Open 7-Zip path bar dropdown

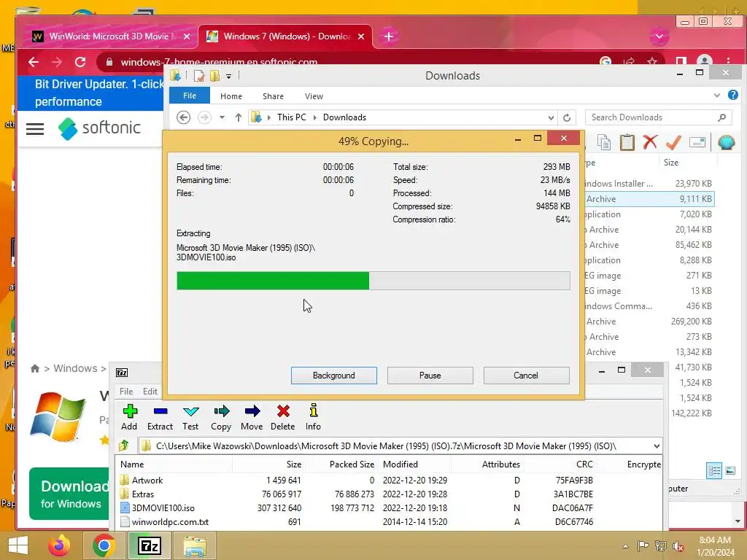657,446
